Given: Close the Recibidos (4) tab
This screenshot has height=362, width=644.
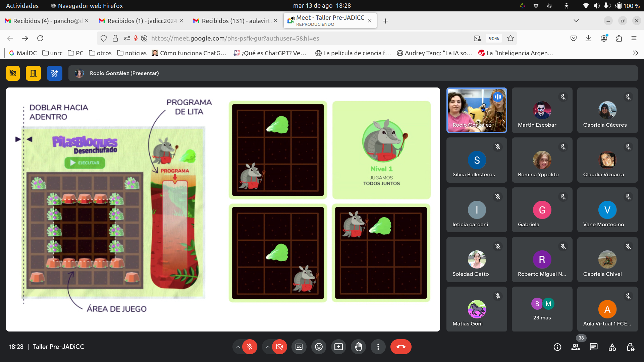Looking at the screenshot, I should [87, 21].
